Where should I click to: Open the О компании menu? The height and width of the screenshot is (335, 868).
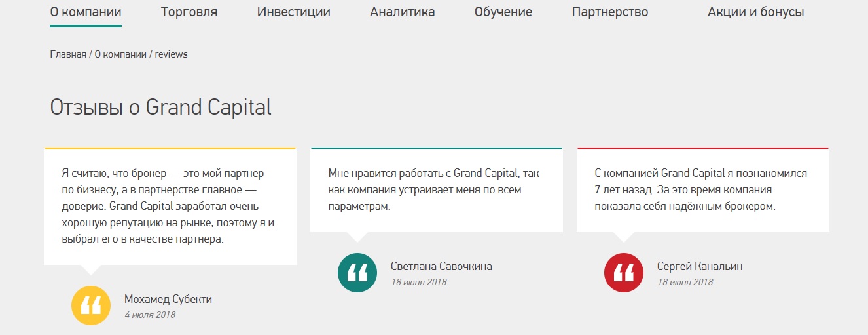pos(86,12)
